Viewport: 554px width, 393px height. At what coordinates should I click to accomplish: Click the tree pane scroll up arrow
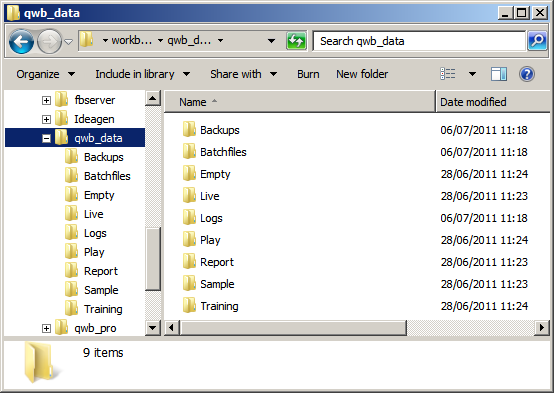click(153, 98)
